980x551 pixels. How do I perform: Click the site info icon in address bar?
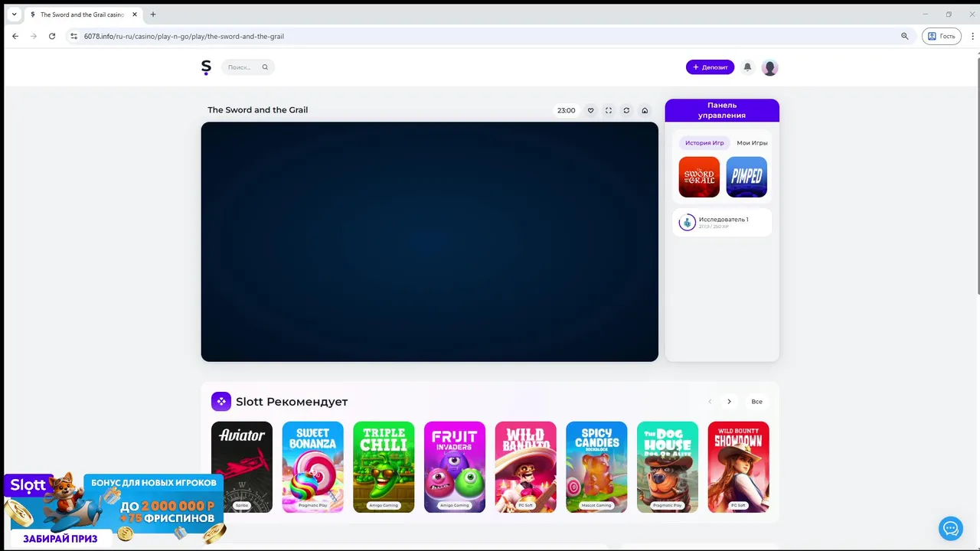coord(73,36)
